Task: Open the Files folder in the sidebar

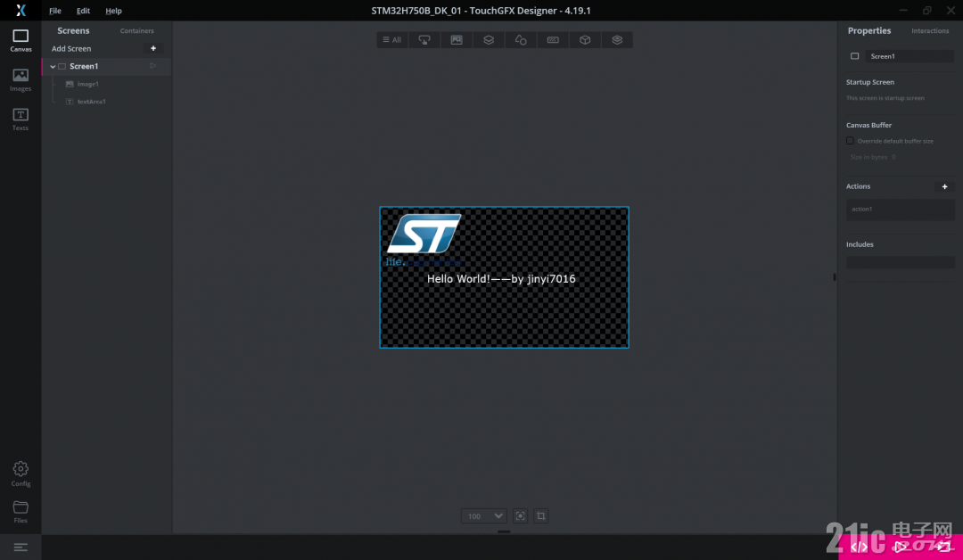Action: click(x=21, y=512)
